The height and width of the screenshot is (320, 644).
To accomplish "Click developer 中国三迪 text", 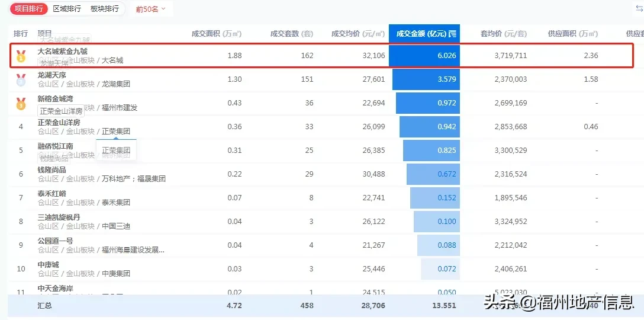I will pyautogui.click(x=116, y=226).
